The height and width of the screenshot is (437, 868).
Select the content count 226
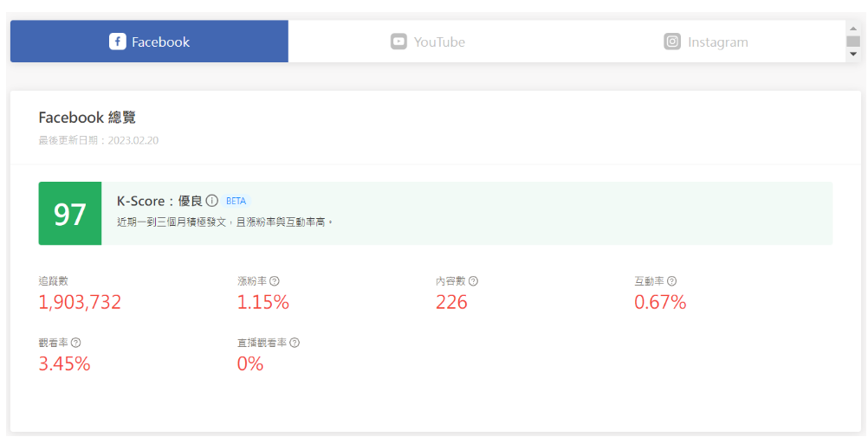(x=451, y=302)
